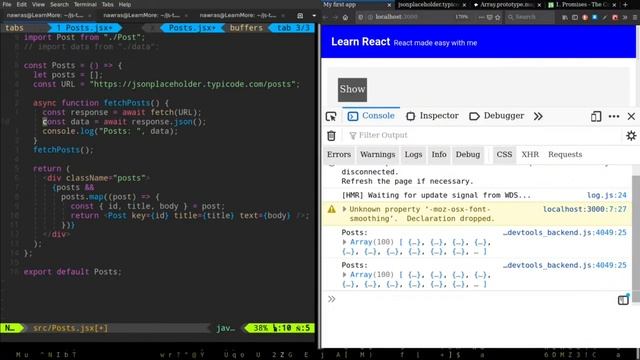
Task: Select the second nawras@LearnMore terminal tab
Action: pyautogui.click(x=145, y=16)
